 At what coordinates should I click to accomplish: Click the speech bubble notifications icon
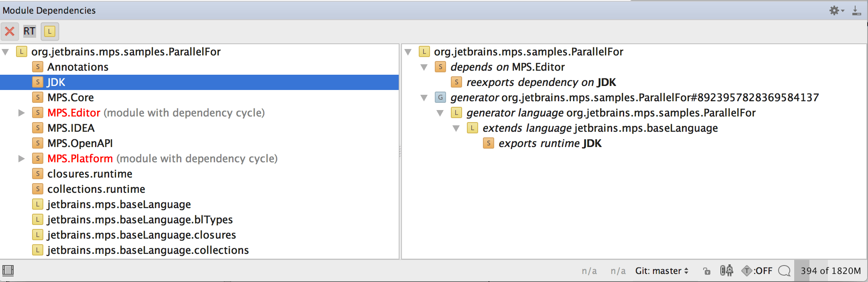784,271
